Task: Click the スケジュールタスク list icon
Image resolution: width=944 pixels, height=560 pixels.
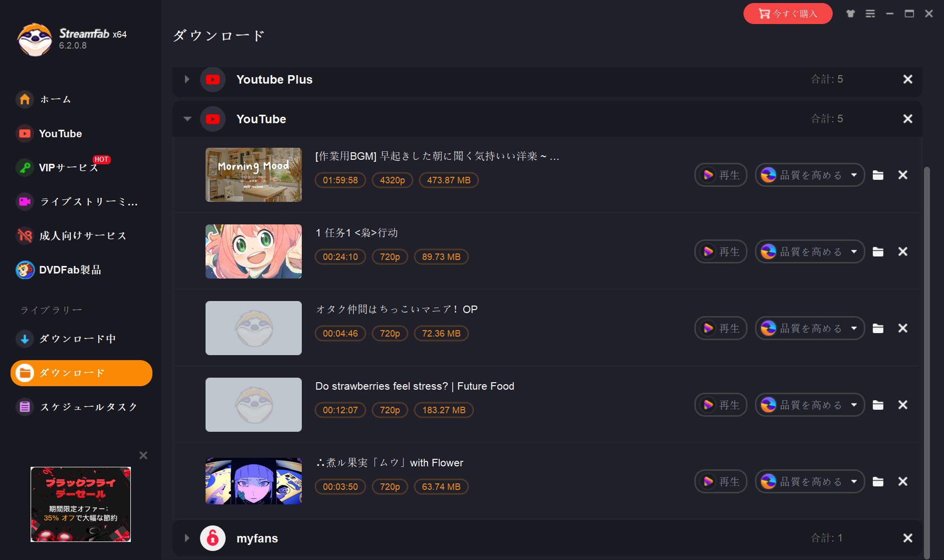Action: [25, 407]
